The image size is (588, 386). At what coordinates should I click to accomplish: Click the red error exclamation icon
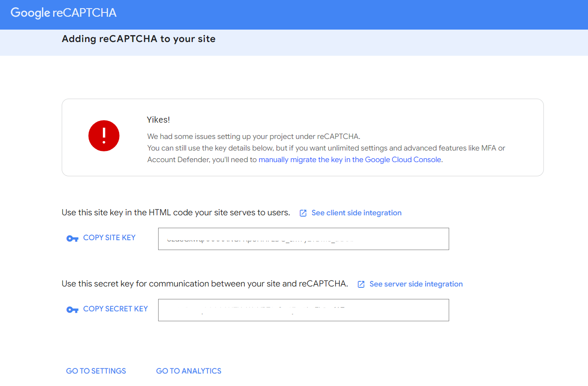104,136
